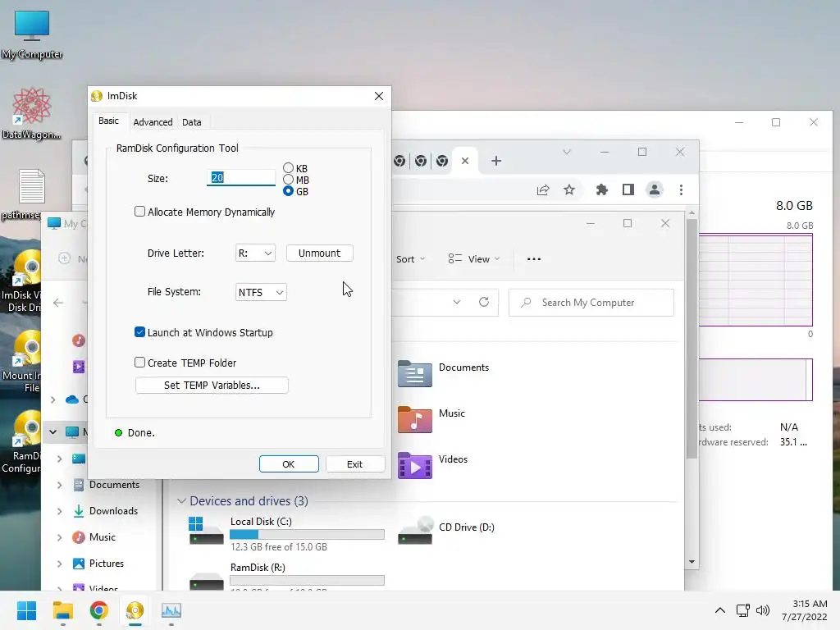Expand Downloads in navigation tree
This screenshot has width=840, height=630.
click(x=59, y=511)
